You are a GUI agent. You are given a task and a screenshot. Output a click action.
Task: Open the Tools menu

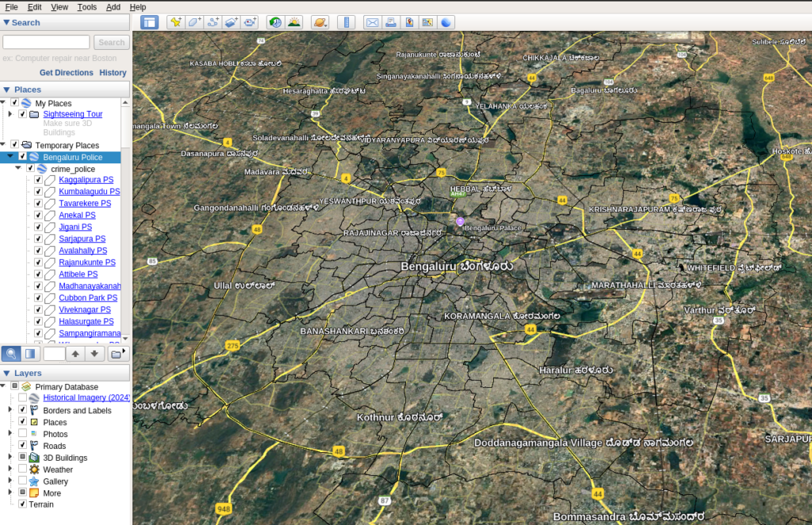pos(87,6)
